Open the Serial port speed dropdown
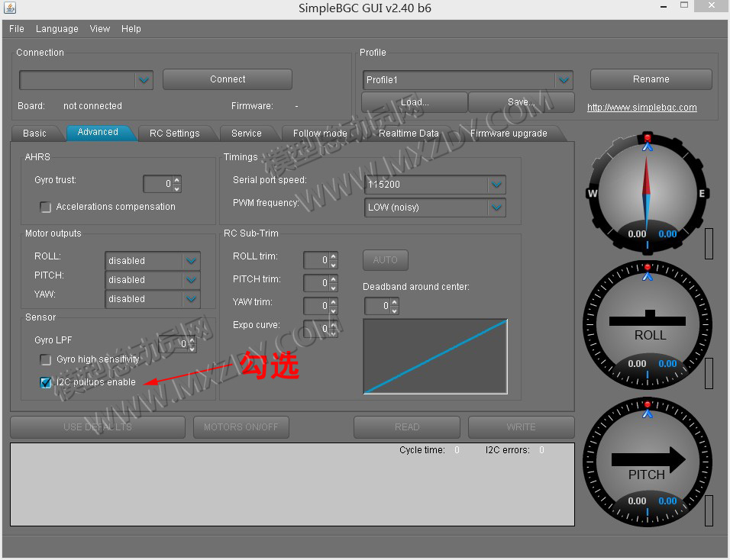The width and height of the screenshot is (730, 560). [x=496, y=185]
